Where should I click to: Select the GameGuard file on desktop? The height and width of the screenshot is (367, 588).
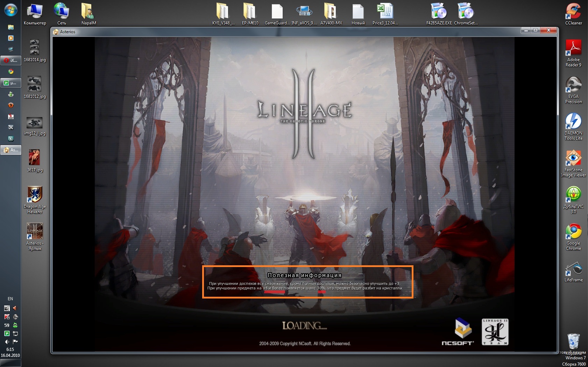click(277, 14)
